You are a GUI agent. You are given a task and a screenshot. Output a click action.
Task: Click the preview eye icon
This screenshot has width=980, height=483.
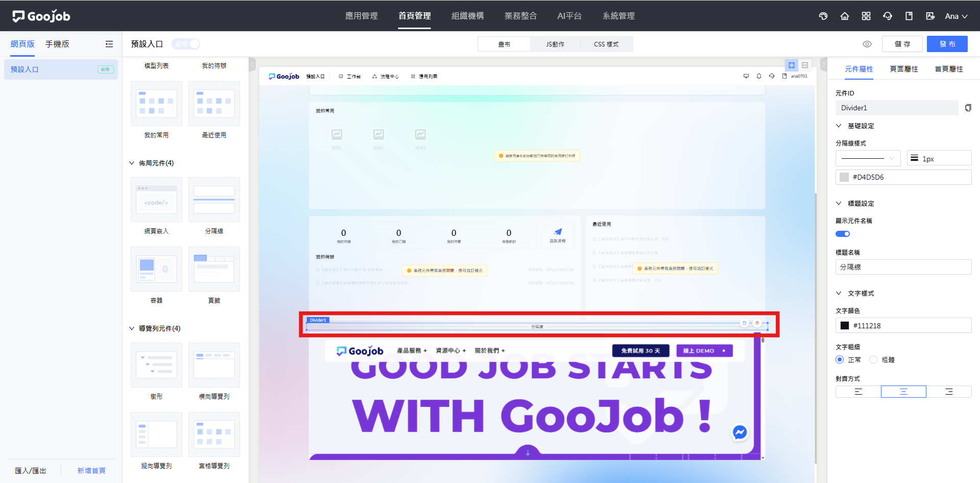pyautogui.click(x=867, y=44)
